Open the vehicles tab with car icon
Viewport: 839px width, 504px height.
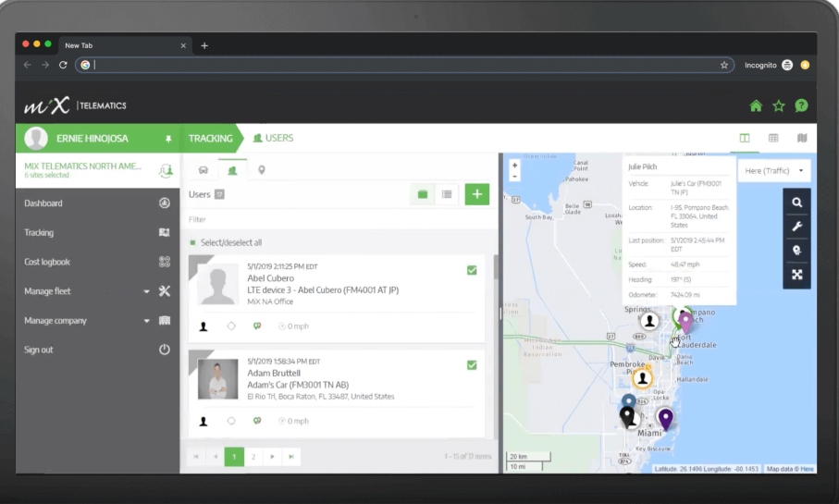point(204,170)
